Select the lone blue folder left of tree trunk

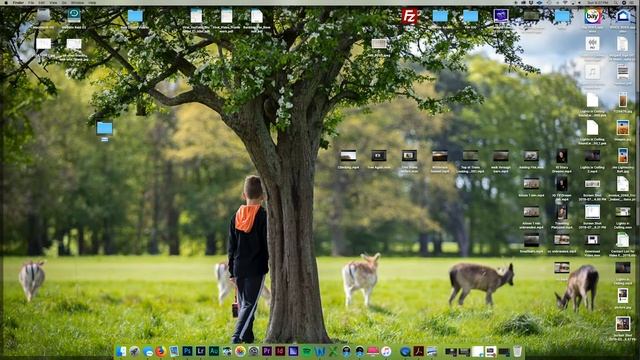(104, 128)
